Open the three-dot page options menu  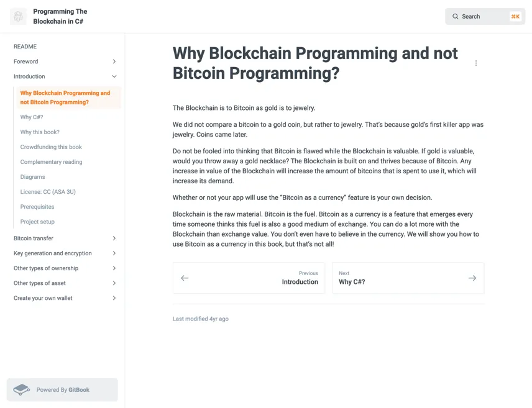click(x=476, y=63)
